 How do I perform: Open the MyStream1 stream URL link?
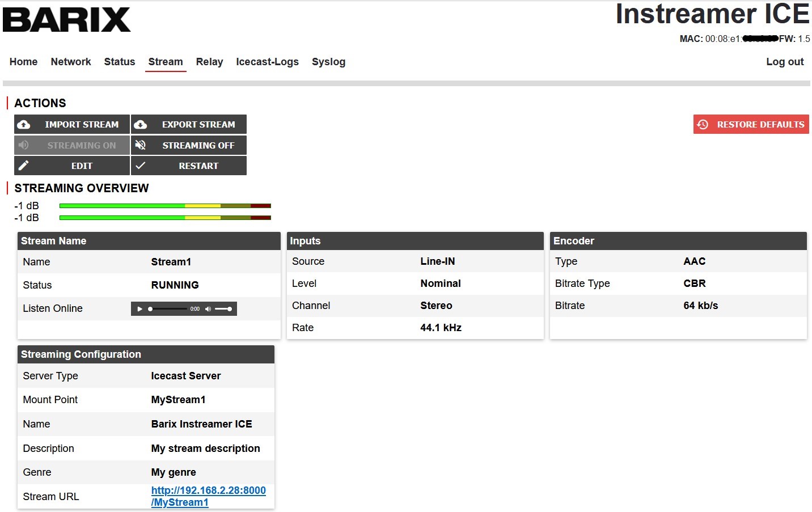point(208,496)
